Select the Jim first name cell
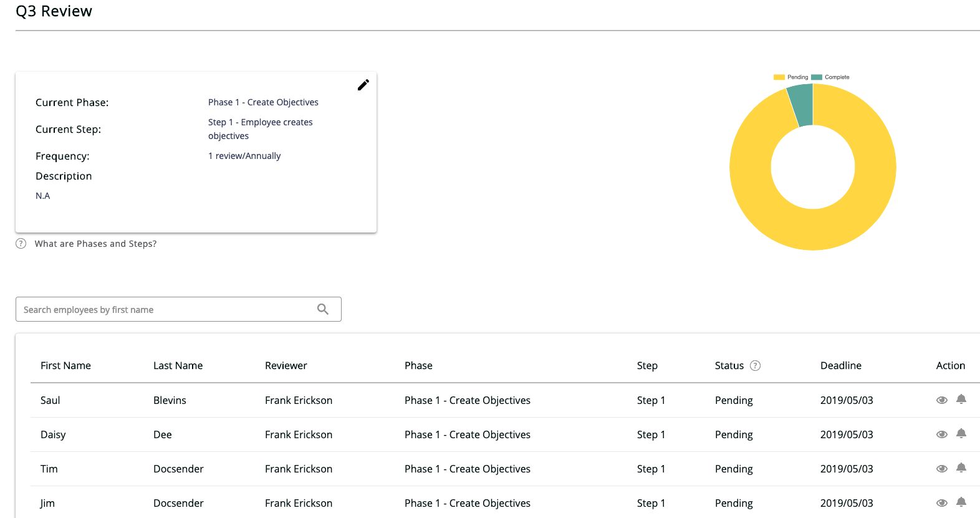 [48, 503]
